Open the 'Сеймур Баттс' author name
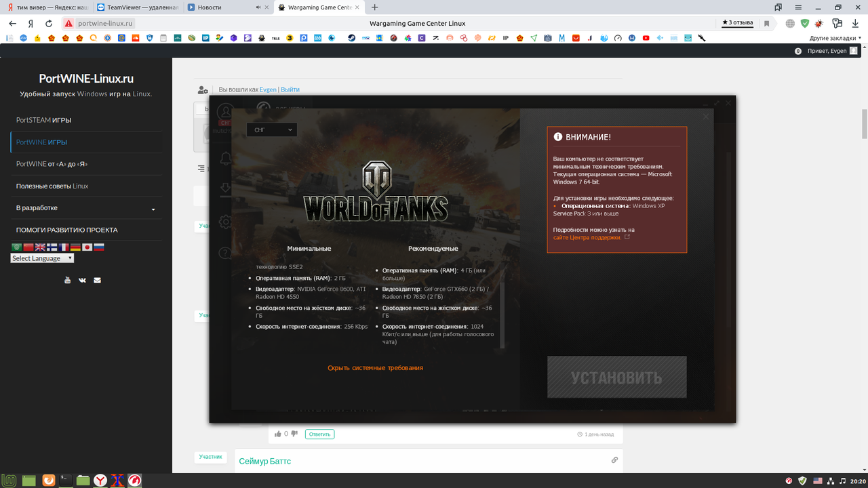 264,462
